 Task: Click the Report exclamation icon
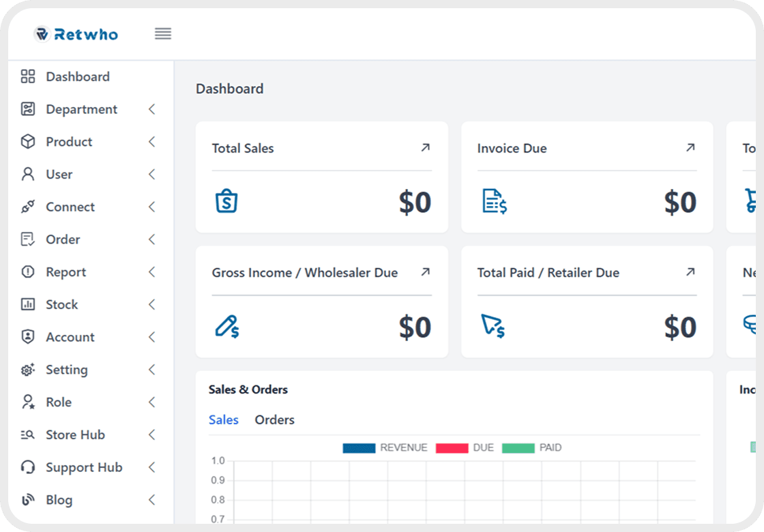pyautogui.click(x=28, y=272)
